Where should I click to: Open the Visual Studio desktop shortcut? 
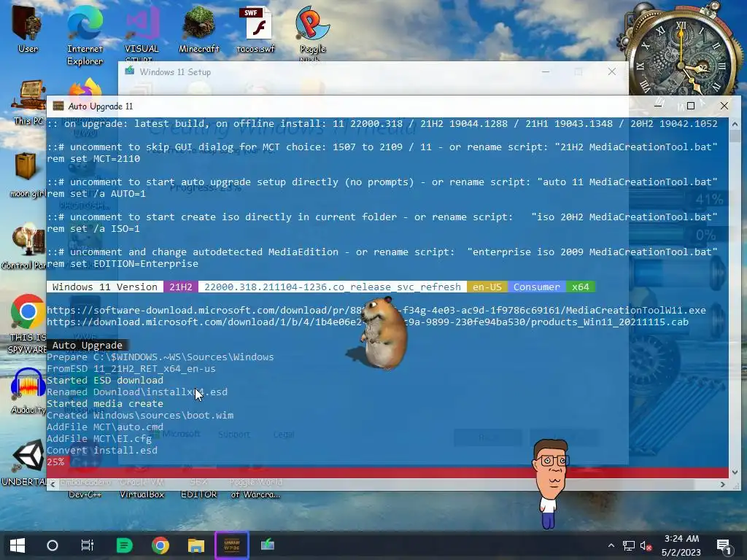pos(142,32)
